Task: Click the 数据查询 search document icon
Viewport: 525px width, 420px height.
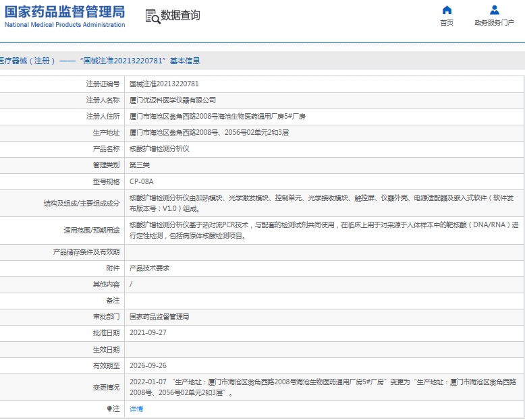Action: click(x=153, y=16)
